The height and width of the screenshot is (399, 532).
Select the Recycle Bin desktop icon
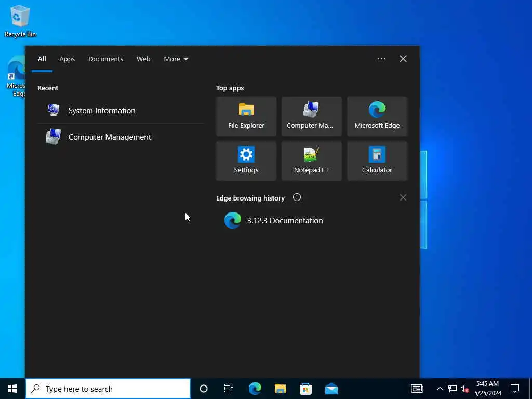pos(20,21)
